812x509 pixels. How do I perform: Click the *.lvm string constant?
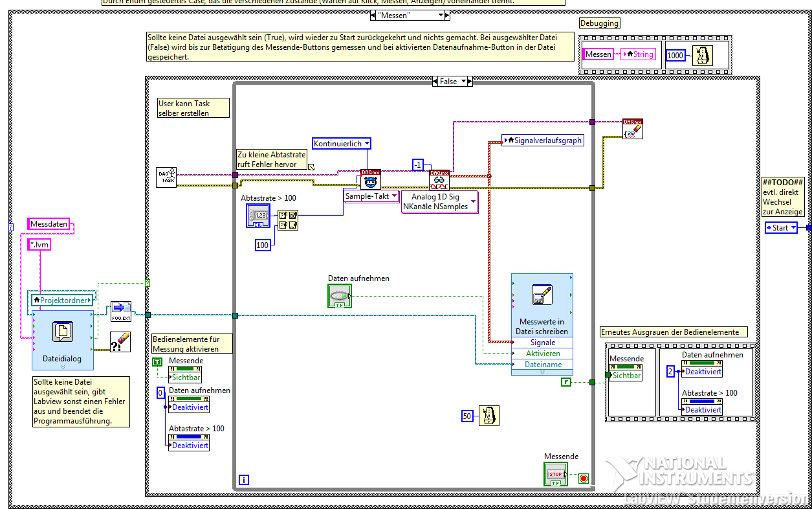(x=39, y=245)
